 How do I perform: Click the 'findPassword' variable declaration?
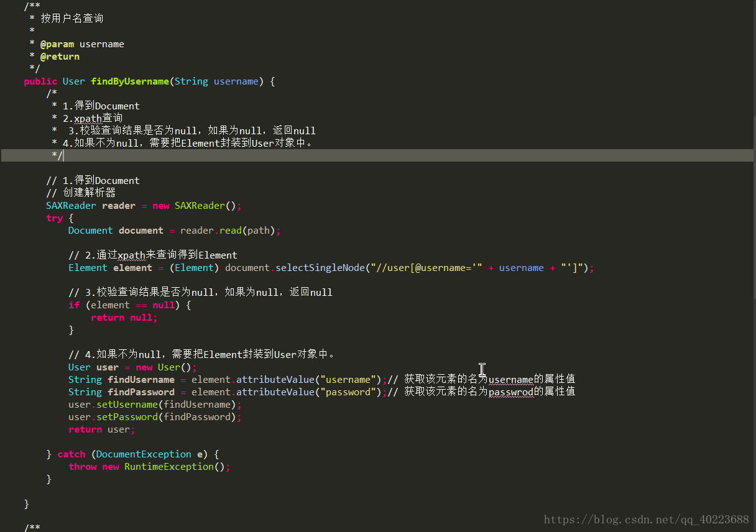[141, 392]
